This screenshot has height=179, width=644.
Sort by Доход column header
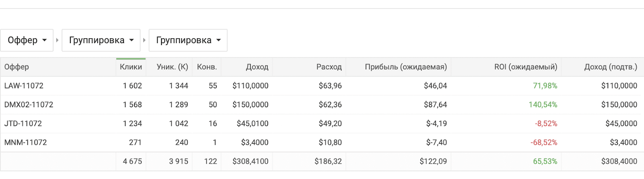tap(257, 67)
